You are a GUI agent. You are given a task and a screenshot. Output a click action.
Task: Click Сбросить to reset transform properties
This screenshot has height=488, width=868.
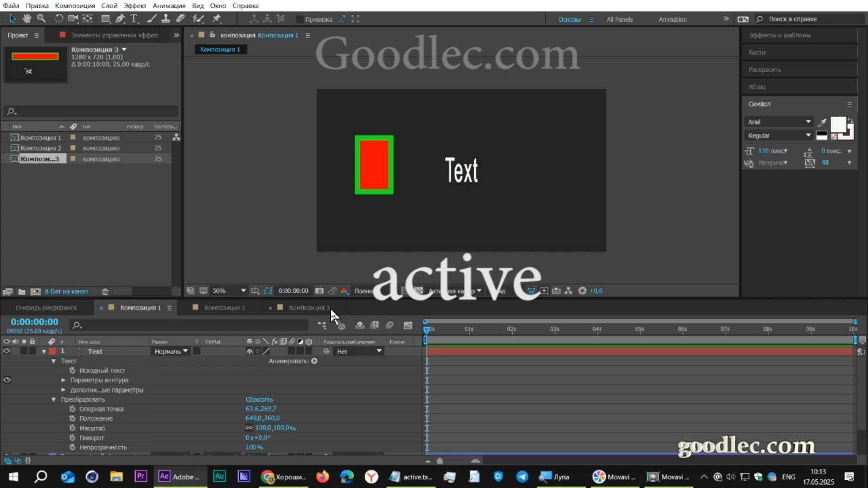tap(259, 399)
